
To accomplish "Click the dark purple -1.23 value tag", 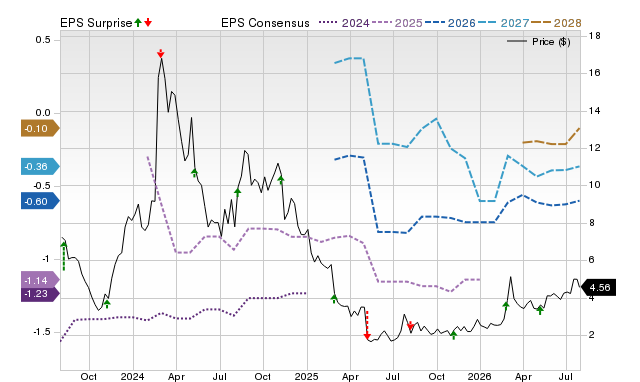I will 40,294.
